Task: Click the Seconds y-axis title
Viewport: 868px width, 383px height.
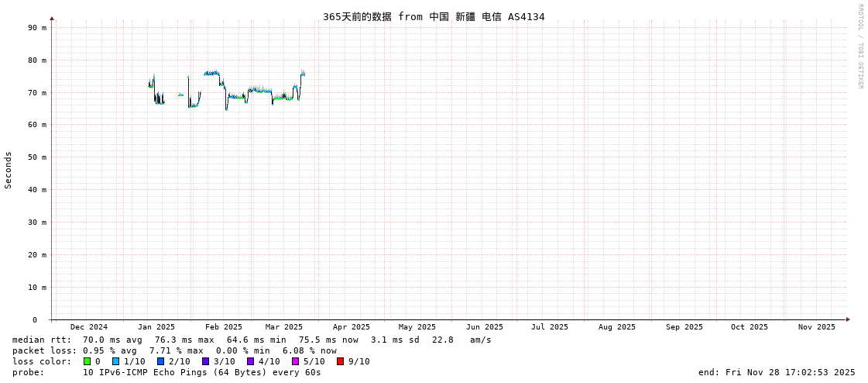Action: 9,170
